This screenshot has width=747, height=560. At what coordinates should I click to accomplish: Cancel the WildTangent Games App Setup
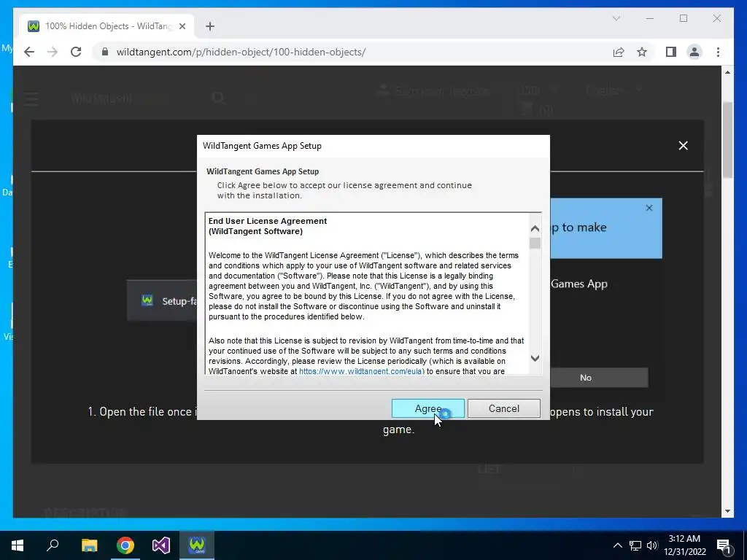504,408
